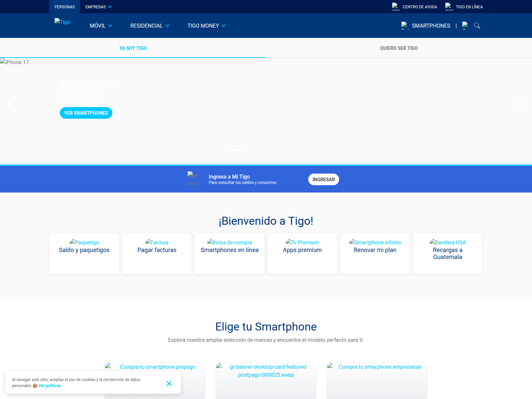Expand the Empresas dropdown

pos(98,7)
